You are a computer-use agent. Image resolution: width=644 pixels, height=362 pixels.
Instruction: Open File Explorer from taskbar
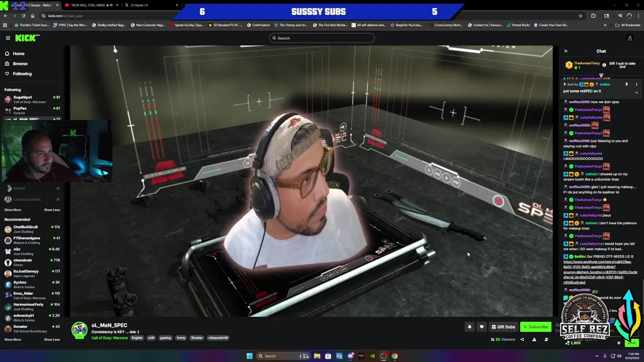click(317, 356)
